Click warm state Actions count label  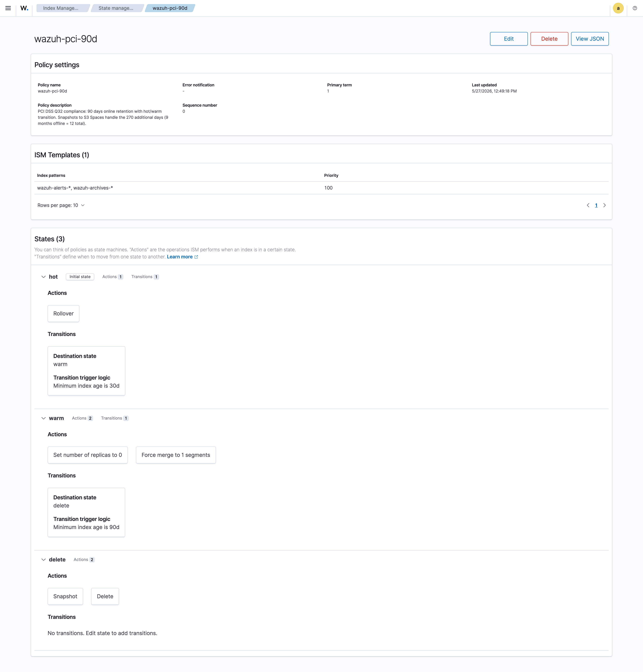click(x=82, y=418)
